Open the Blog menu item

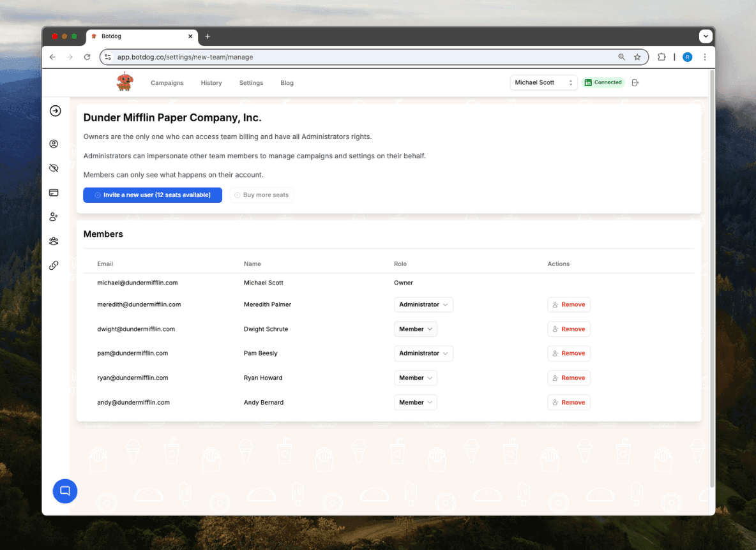pos(287,83)
